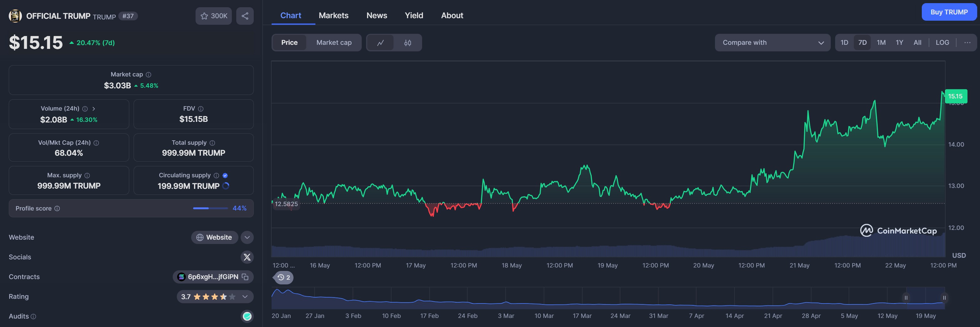The image size is (980, 327).
Task: Copy the contract address icon
Action: 245,277
